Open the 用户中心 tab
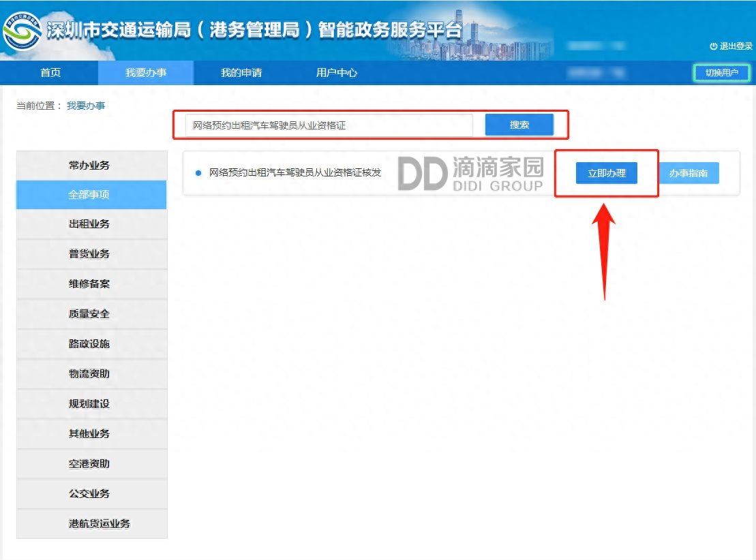Viewport: 756px width, 560px height. click(337, 73)
